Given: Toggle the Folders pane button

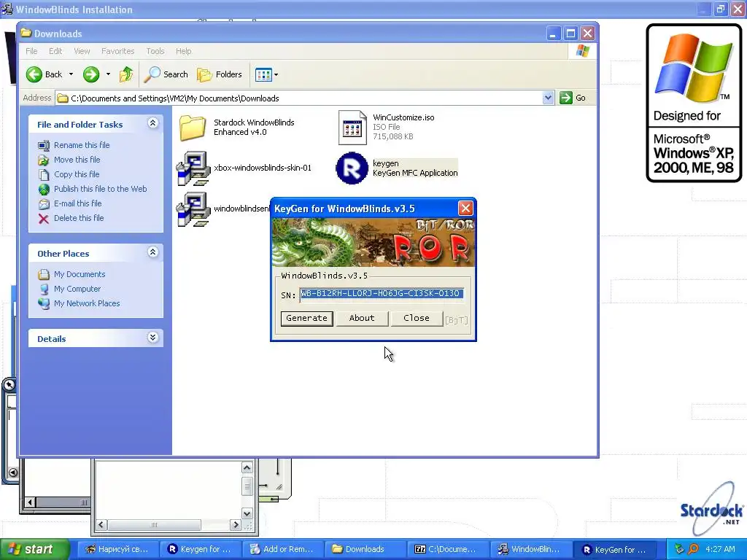Looking at the screenshot, I should (x=220, y=74).
